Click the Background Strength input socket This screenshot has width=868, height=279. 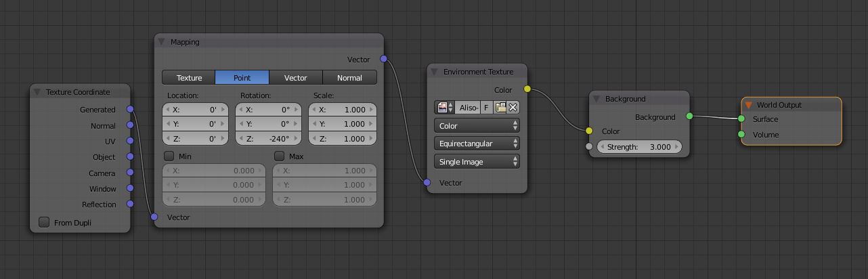[x=589, y=146]
